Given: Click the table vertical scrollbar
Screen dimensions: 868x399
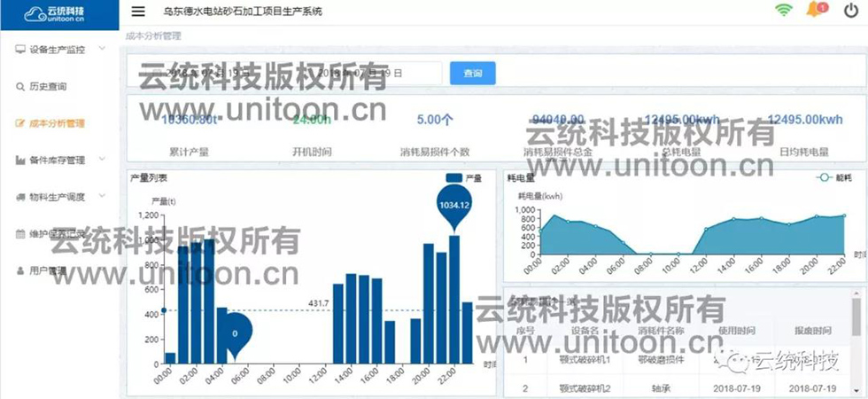Looking at the screenshot, I should [x=857, y=317].
